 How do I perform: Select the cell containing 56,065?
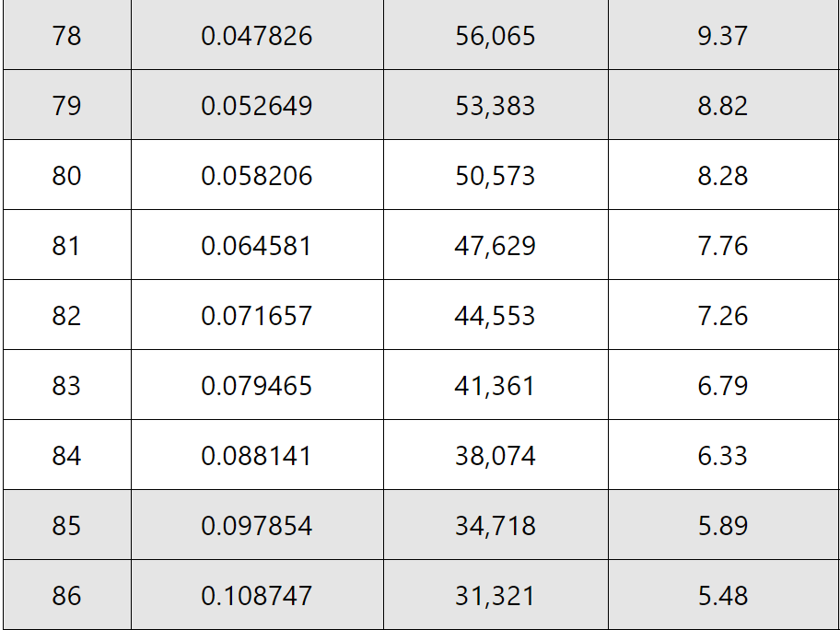[496, 35]
